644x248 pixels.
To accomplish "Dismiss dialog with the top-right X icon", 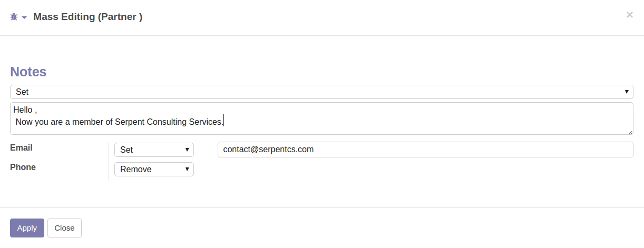I will pyautogui.click(x=629, y=15).
